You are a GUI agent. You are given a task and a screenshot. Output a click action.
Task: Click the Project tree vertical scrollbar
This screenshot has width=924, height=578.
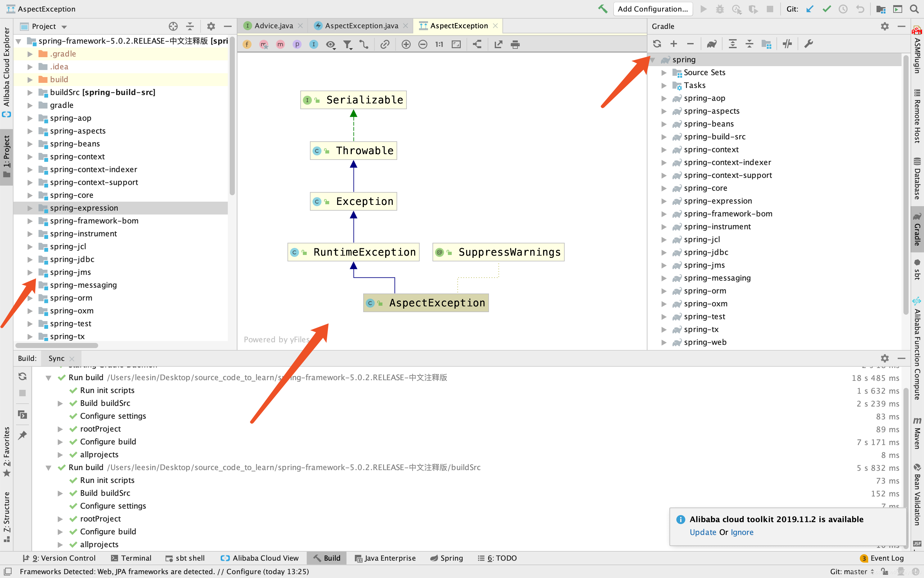point(232,117)
